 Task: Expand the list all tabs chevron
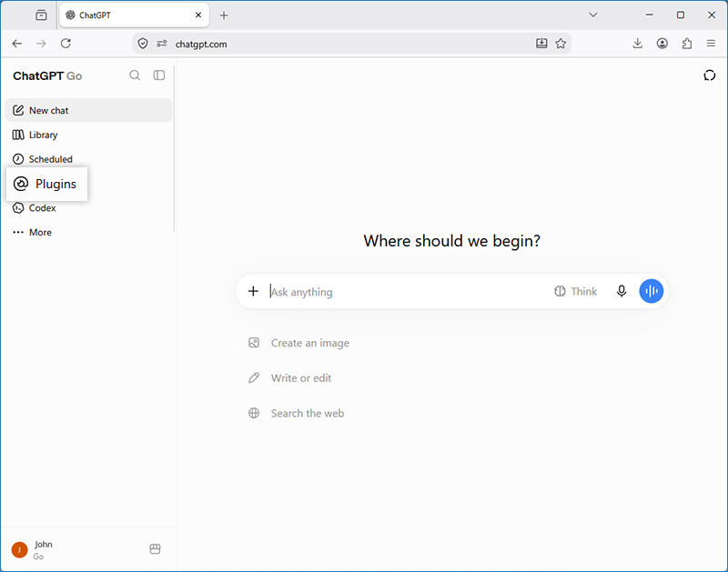pos(593,15)
